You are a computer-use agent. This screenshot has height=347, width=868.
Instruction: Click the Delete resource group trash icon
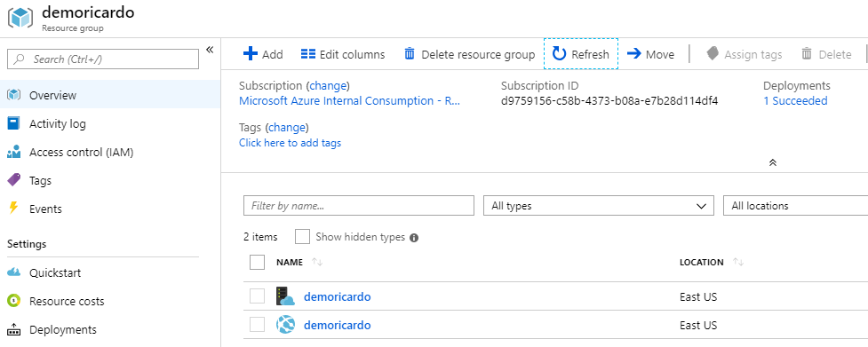point(410,53)
